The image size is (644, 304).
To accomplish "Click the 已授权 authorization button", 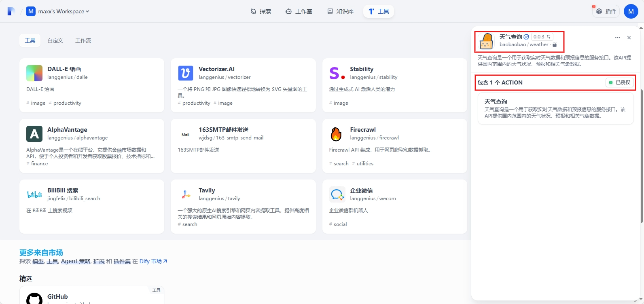I will (619, 82).
